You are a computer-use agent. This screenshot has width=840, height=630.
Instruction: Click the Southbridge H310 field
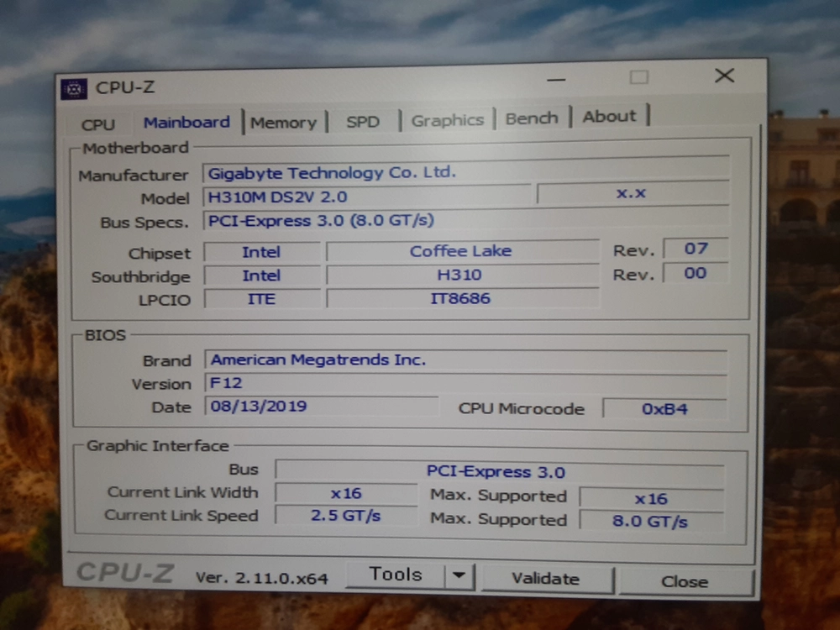point(462,275)
